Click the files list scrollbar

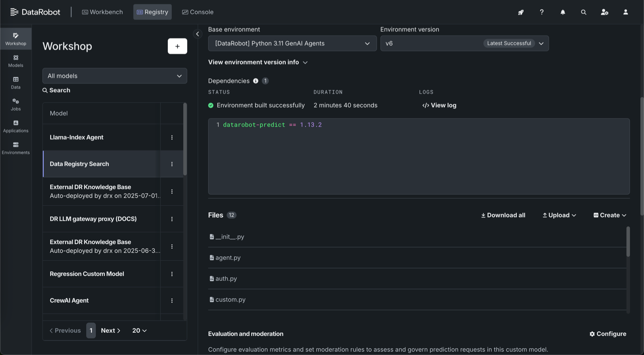click(x=628, y=242)
